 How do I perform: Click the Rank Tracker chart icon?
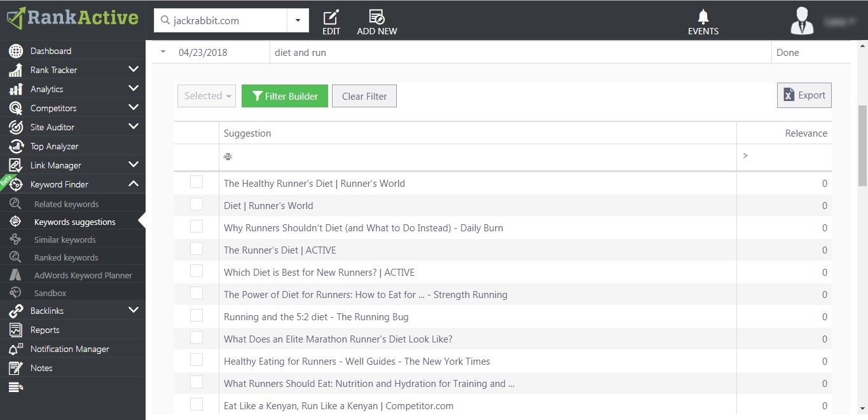[16, 70]
